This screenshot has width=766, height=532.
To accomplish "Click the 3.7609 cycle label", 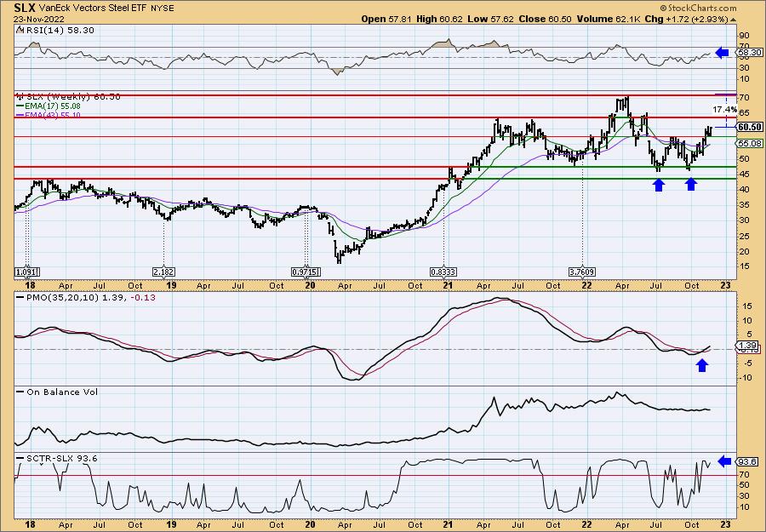I will 582,272.
